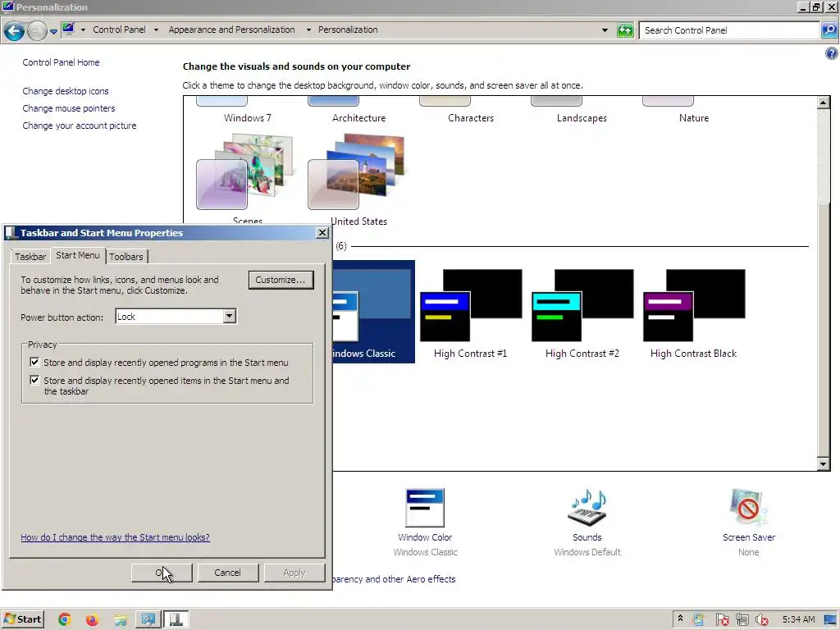Show hidden tray icons arrow
Image resolution: width=840 pixels, height=630 pixels.
[x=680, y=619]
